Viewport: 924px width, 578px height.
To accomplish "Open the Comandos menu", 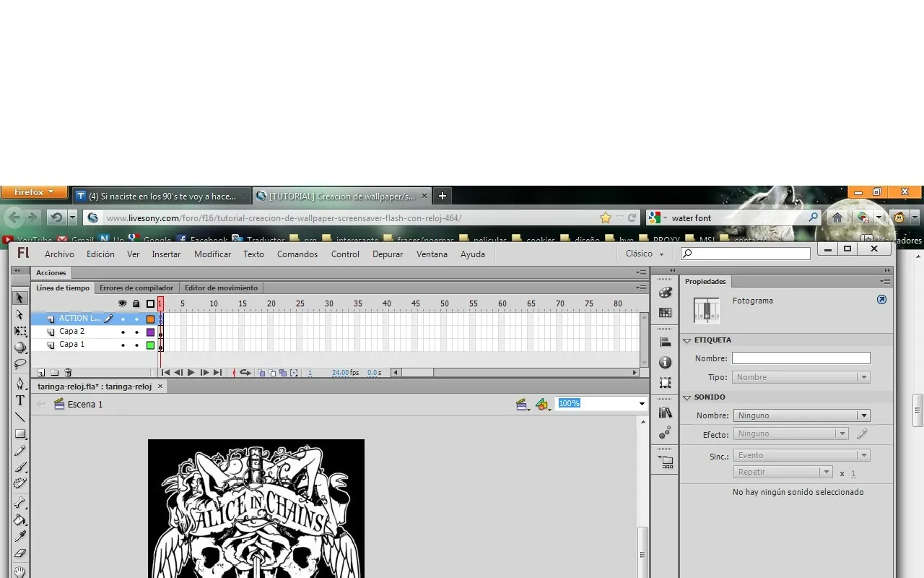I will (x=297, y=254).
